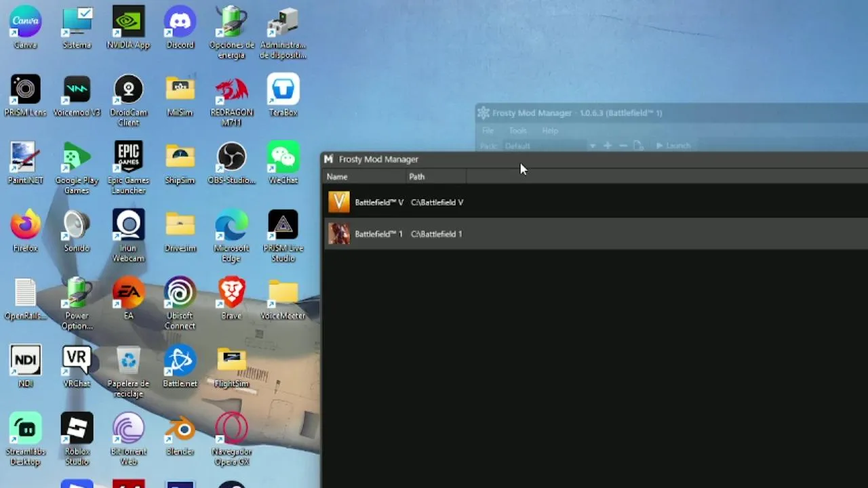Launch OBS-Studio shortcut

(x=231, y=163)
